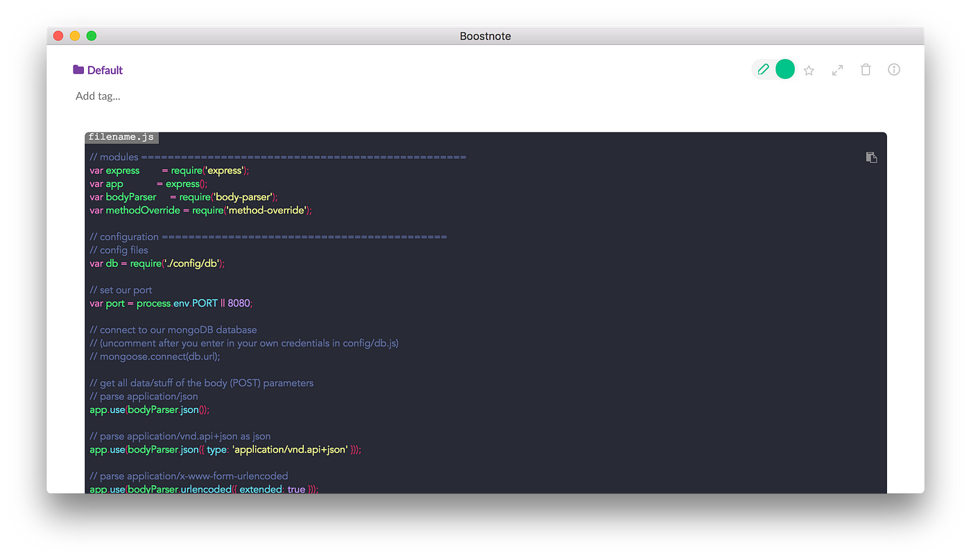Click the 'var port = process.env.PORT' line
Image resolution: width=971 pixels, height=560 pixels.
point(171,304)
